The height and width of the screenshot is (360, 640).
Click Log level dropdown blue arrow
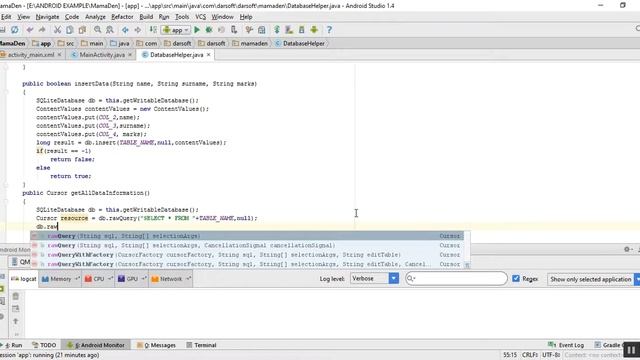[394, 278]
